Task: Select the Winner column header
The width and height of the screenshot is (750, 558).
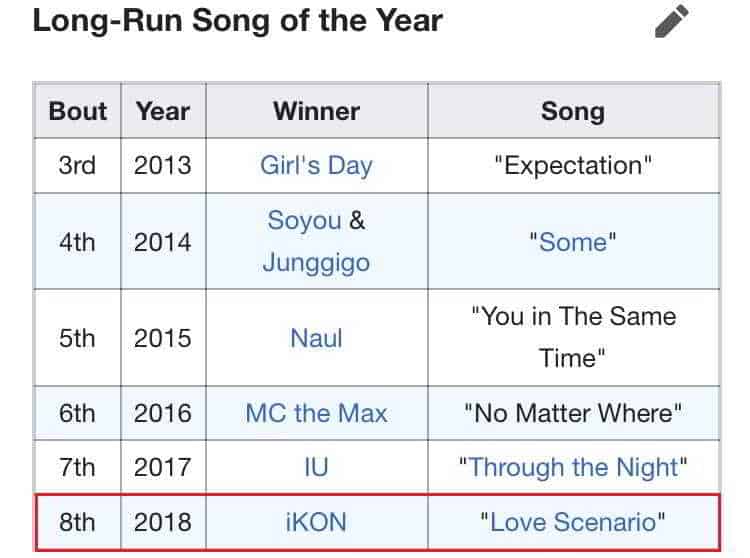Action: click(x=316, y=111)
